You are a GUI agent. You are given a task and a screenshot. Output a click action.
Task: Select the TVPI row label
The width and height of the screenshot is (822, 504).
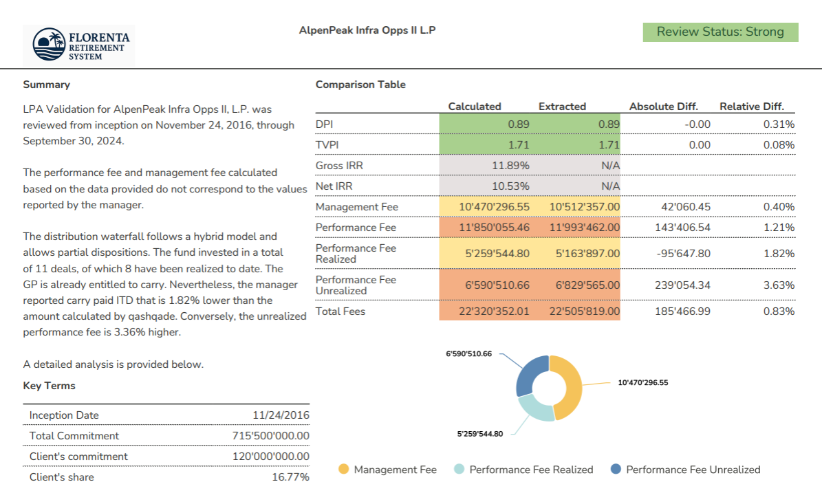pos(327,144)
